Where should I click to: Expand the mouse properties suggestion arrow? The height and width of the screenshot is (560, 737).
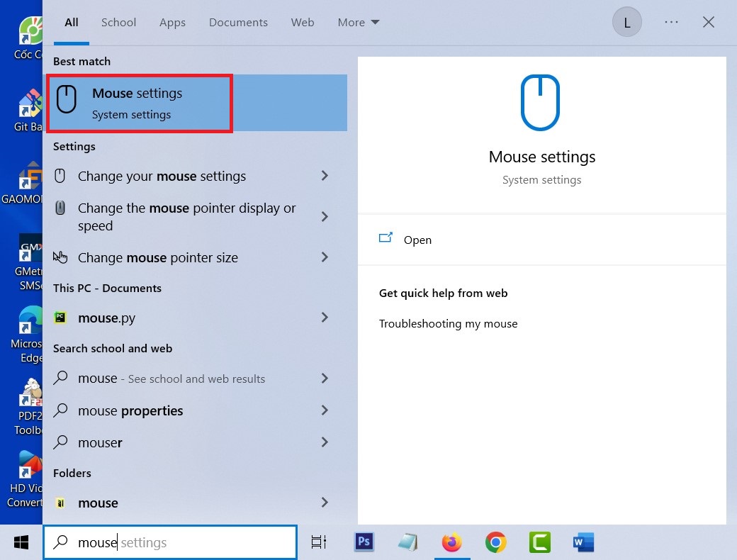coord(325,410)
